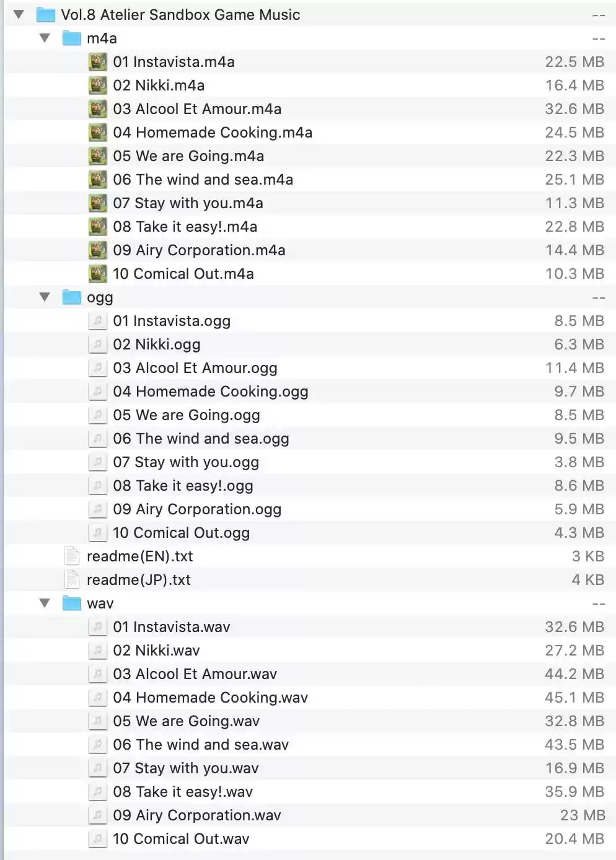Click the m4a folder icon
The image size is (616, 860).
[72, 38]
